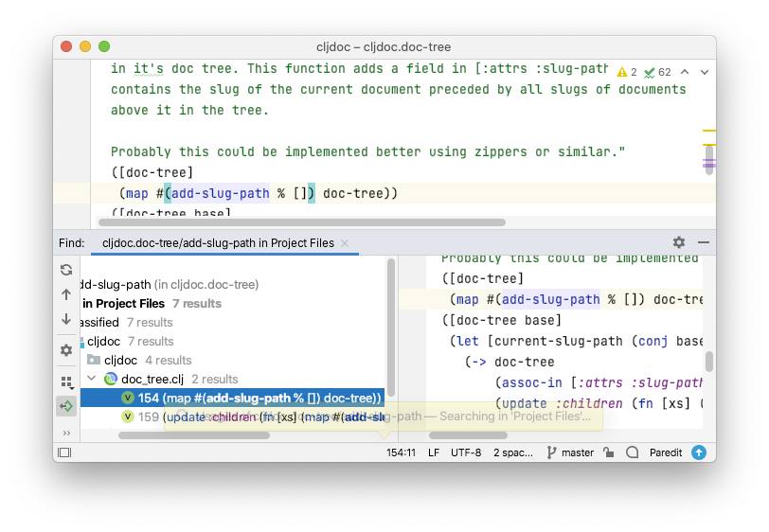The image size is (769, 532).
Task: Toggle the Preview usages button
Action: [66, 406]
